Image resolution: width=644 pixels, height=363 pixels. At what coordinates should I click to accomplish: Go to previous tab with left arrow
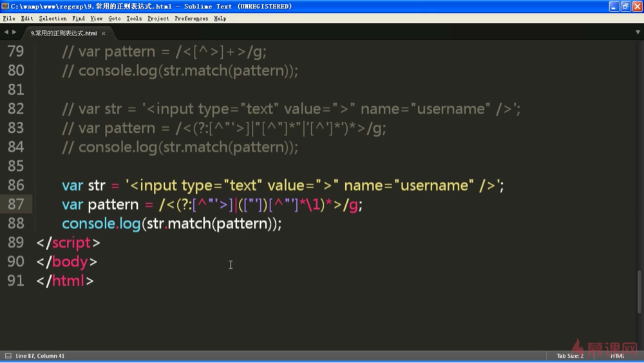tap(6, 32)
